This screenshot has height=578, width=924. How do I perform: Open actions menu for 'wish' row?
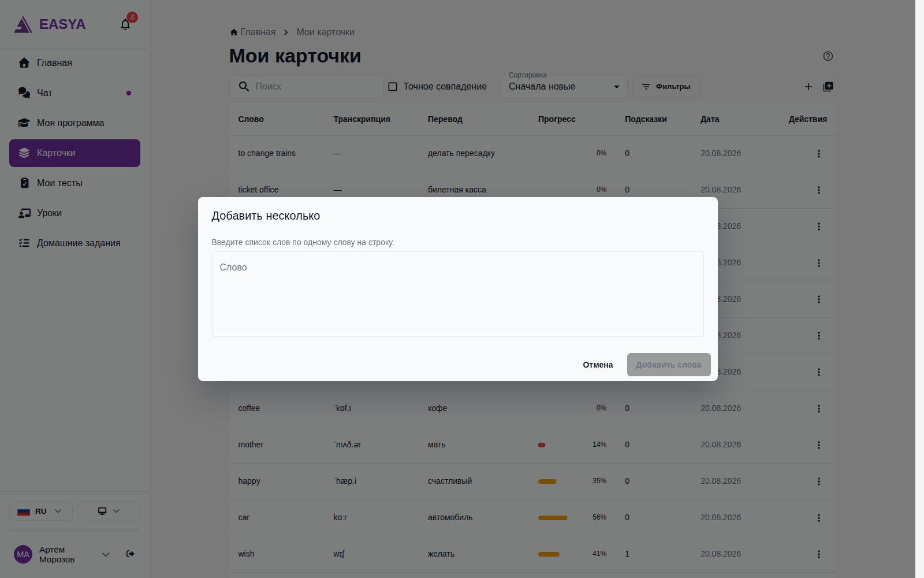click(x=818, y=554)
